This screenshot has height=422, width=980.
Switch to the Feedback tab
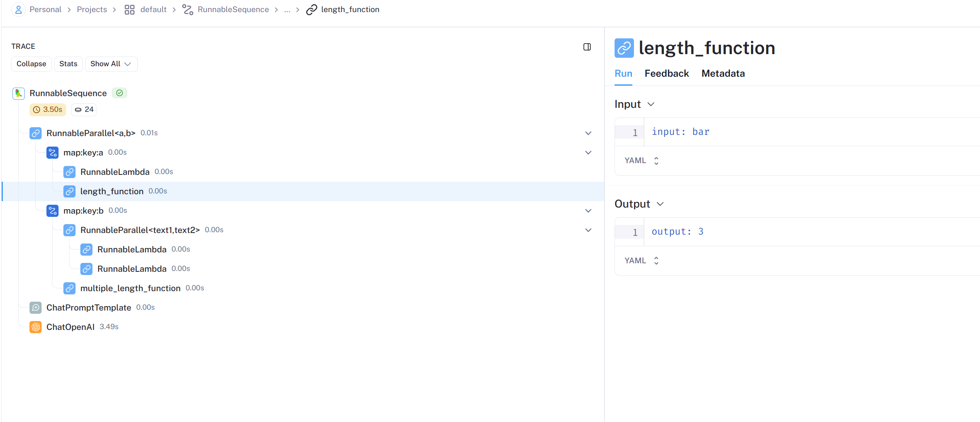coord(666,73)
